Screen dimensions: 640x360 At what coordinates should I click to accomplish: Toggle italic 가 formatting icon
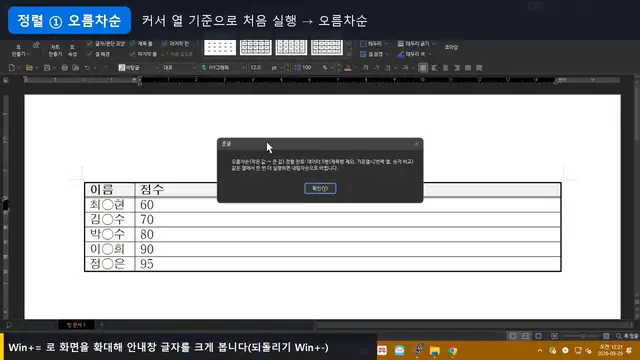coord(376,68)
